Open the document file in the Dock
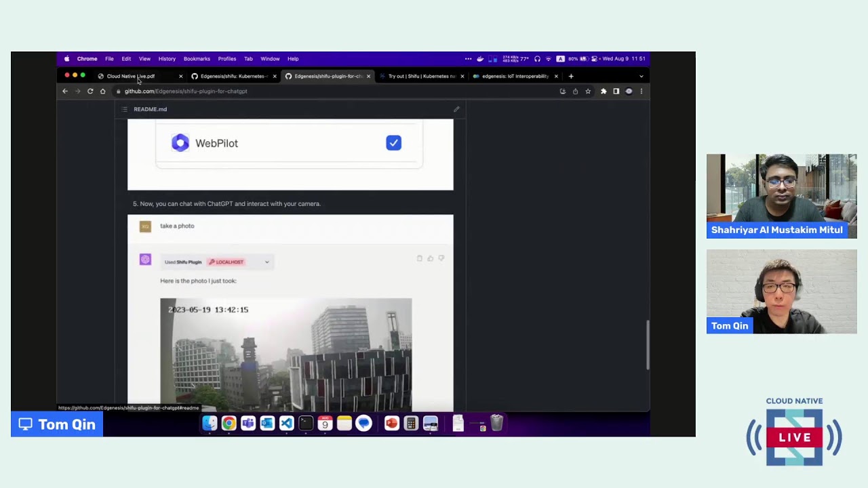The width and height of the screenshot is (868, 488). click(458, 424)
